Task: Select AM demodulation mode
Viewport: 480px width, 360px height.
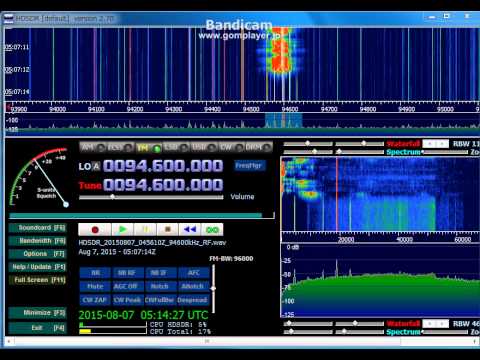Action: [93, 147]
